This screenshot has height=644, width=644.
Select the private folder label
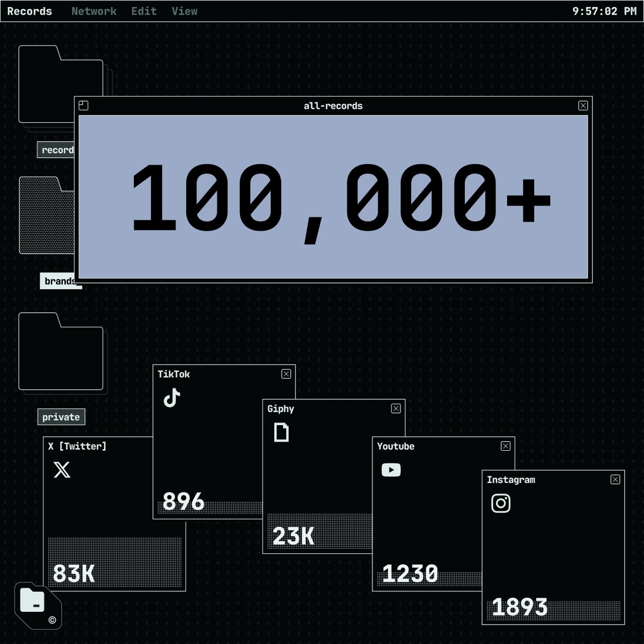point(61,417)
